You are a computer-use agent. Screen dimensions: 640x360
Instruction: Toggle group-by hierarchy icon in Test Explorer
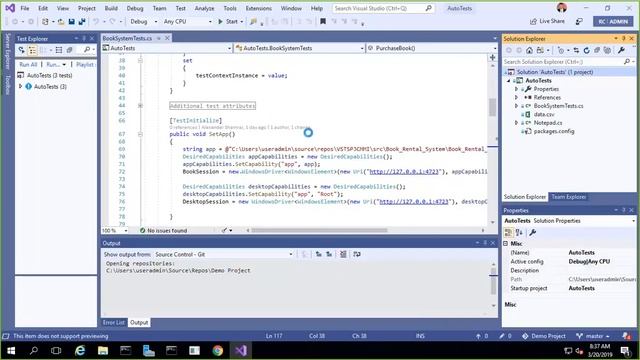[x=32, y=50]
